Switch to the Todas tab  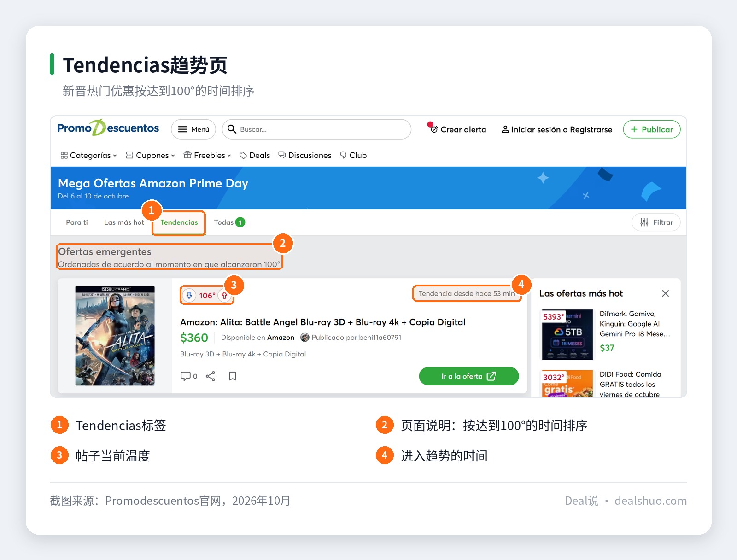pos(229,222)
